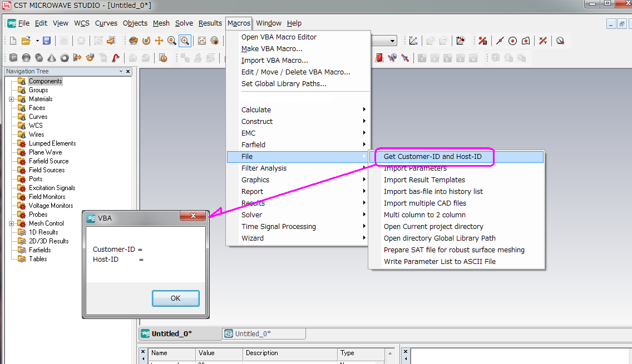This screenshot has width=632, height=364.
Task: Click the Open file folder icon
Action: tap(26, 41)
